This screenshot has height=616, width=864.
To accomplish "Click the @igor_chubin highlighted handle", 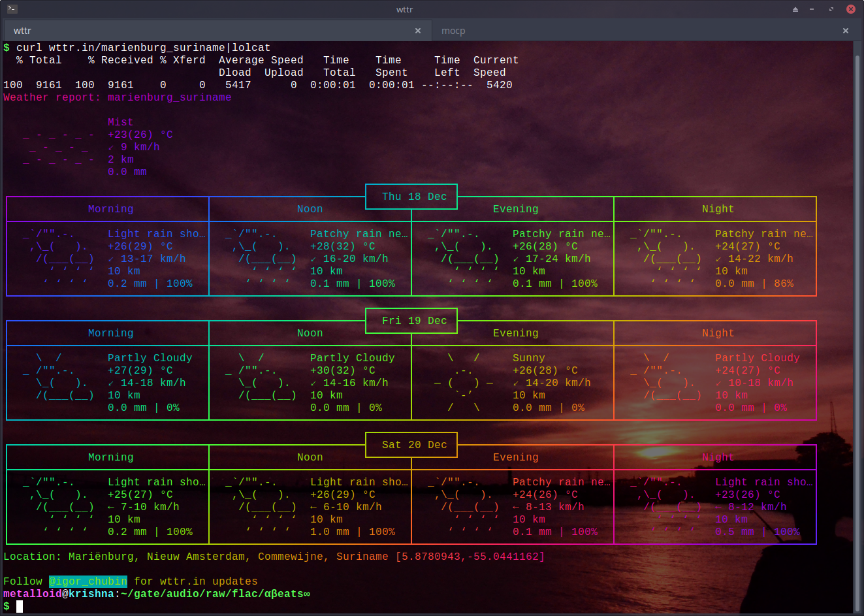I will [88, 581].
